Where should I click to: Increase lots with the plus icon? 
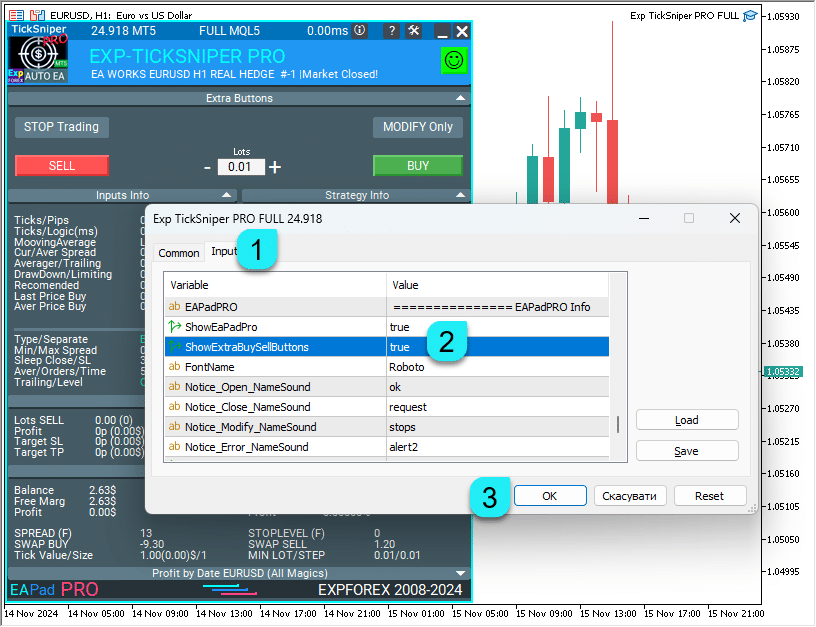click(x=275, y=167)
